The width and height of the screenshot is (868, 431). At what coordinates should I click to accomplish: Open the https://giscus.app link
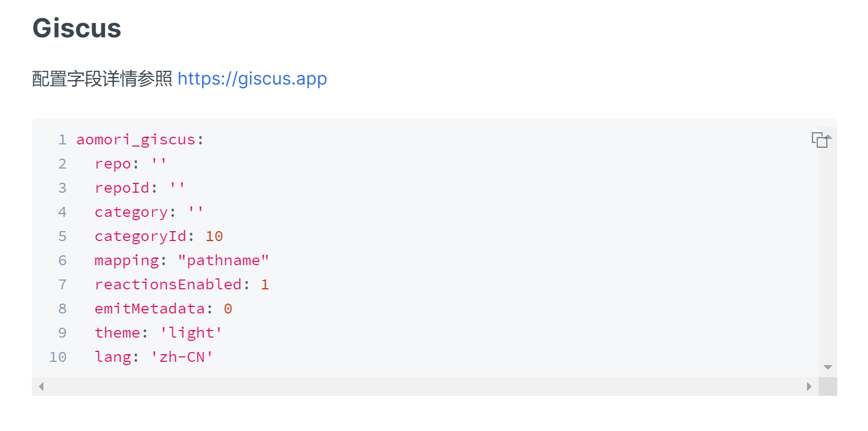[x=252, y=79]
